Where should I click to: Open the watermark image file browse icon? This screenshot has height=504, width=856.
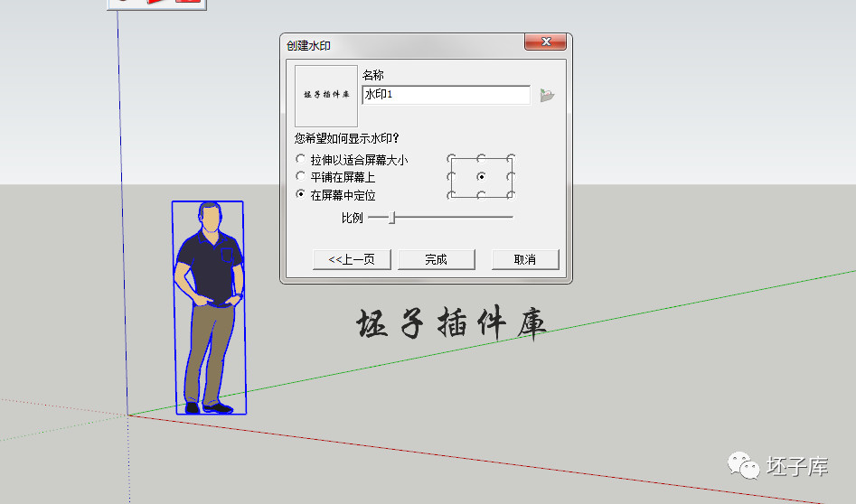point(547,95)
